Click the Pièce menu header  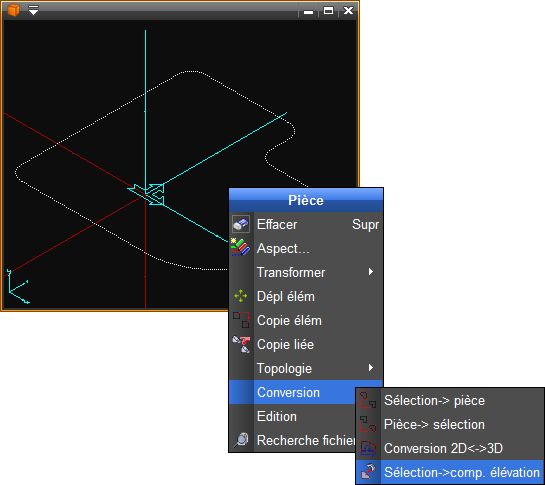[x=306, y=200]
